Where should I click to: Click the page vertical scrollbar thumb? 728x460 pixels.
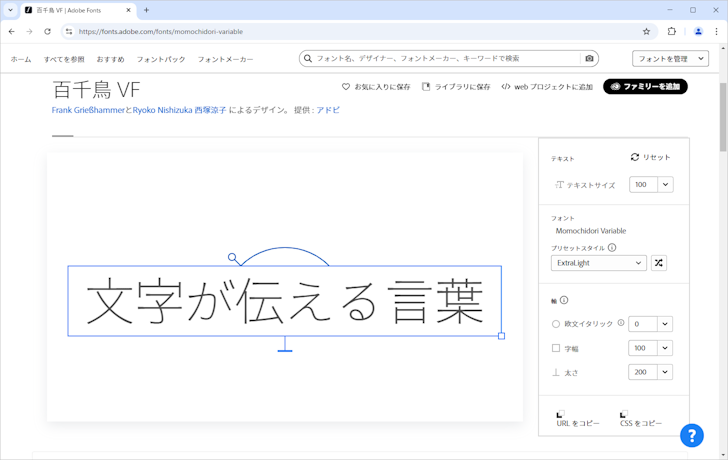723,117
